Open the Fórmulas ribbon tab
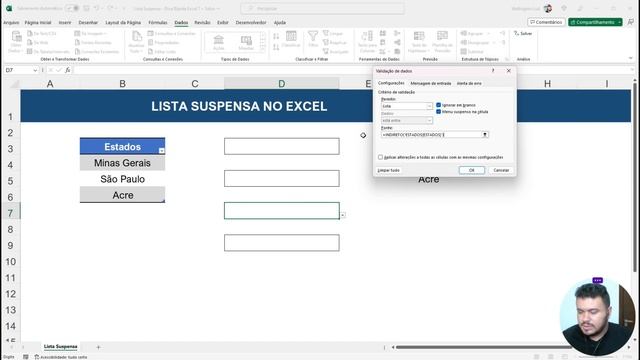Image resolution: width=640 pixels, height=360 pixels. 158,22
